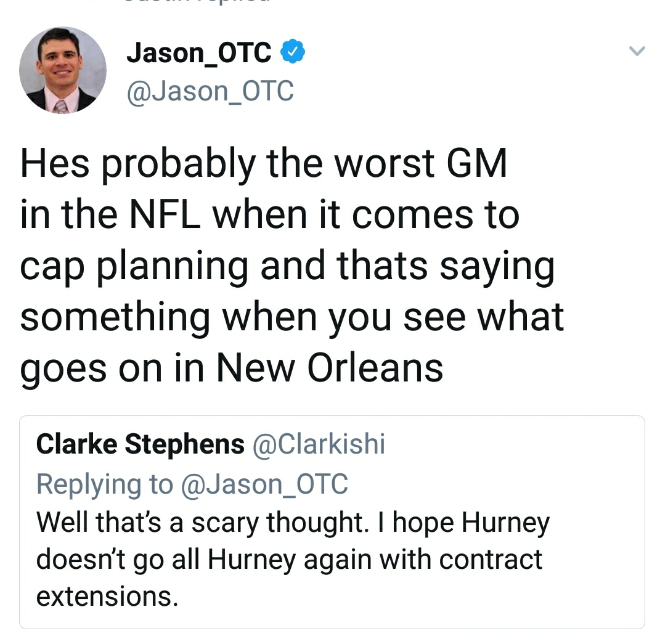
Task: Click the blue verified badge icon
Action: pyautogui.click(x=293, y=51)
